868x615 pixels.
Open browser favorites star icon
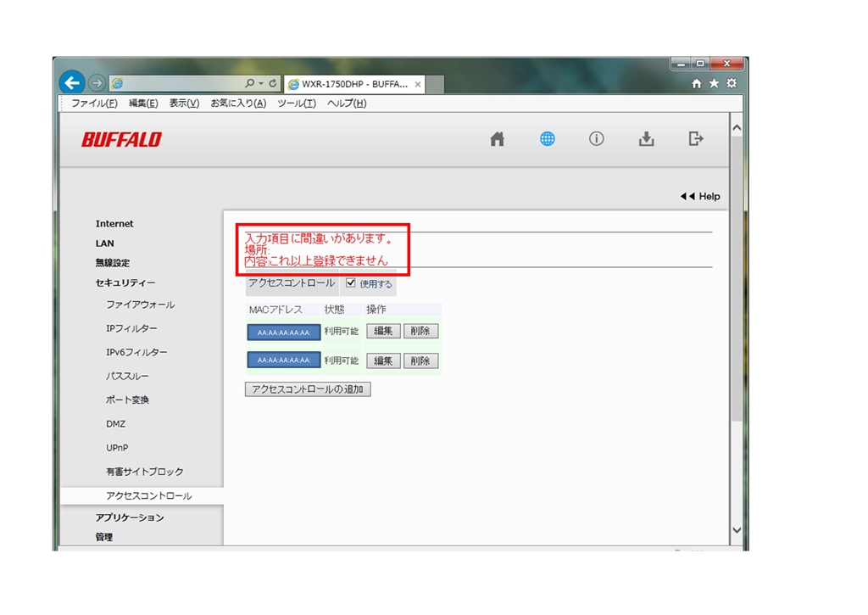[x=714, y=83]
